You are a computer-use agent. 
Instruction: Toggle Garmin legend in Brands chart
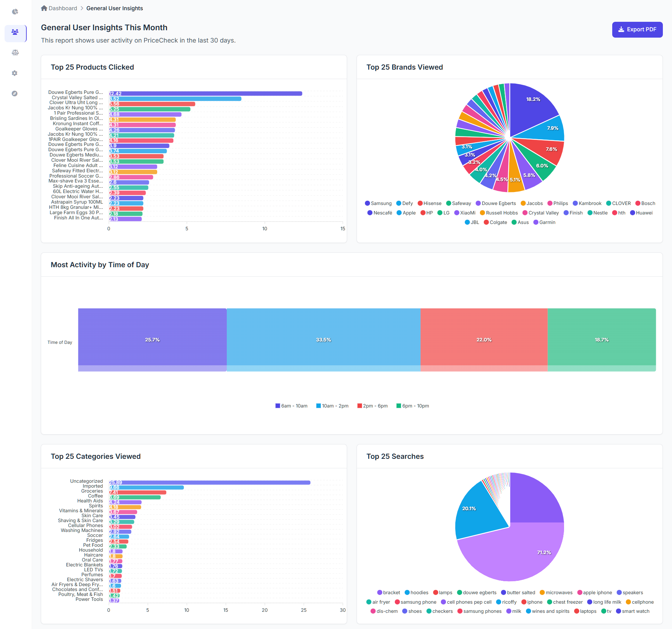point(544,222)
